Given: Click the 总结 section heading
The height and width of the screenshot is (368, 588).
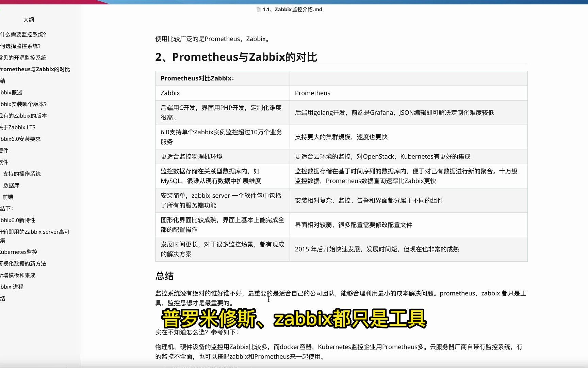Looking at the screenshot, I should [164, 276].
